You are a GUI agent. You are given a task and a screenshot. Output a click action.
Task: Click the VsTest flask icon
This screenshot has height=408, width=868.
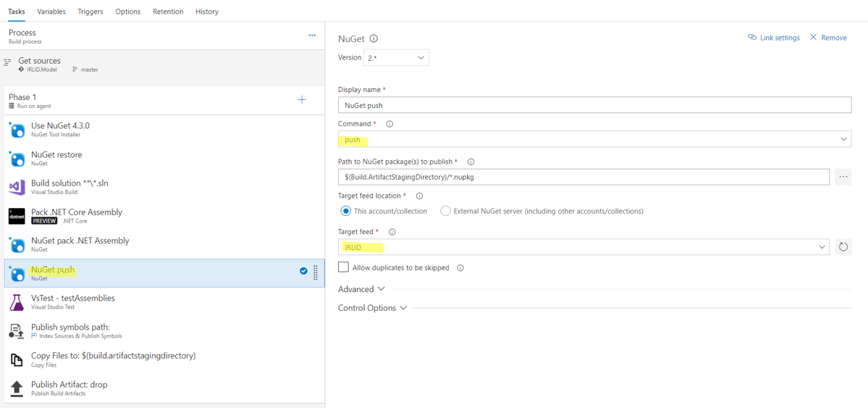pos(17,302)
